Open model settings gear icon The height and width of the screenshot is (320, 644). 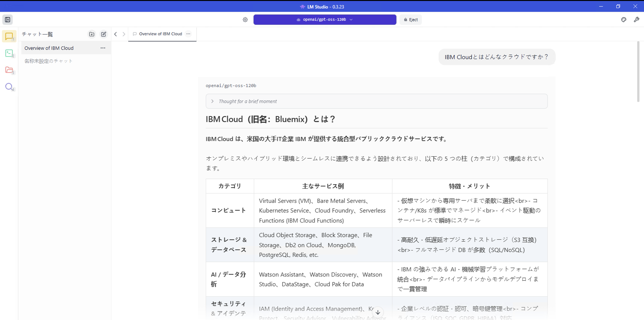pyautogui.click(x=245, y=20)
